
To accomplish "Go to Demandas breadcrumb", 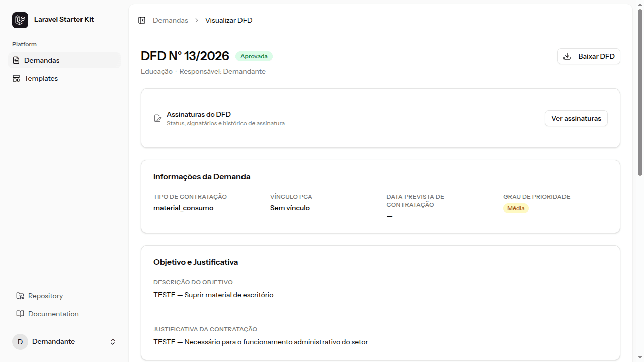I will pos(171,20).
